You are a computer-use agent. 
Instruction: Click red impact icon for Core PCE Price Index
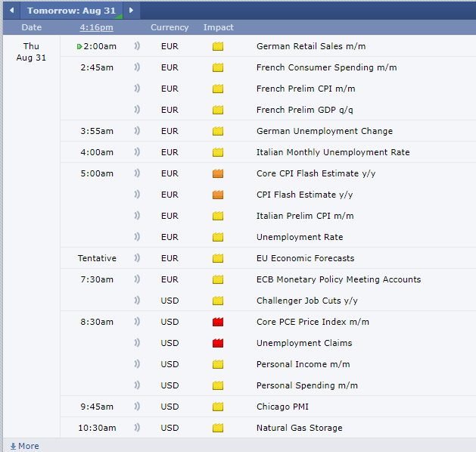[x=218, y=322]
